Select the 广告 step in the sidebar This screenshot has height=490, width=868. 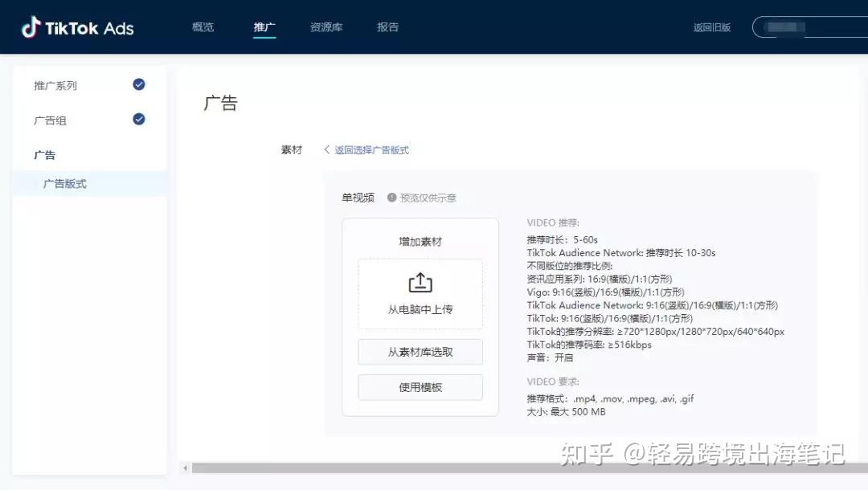pos(44,154)
